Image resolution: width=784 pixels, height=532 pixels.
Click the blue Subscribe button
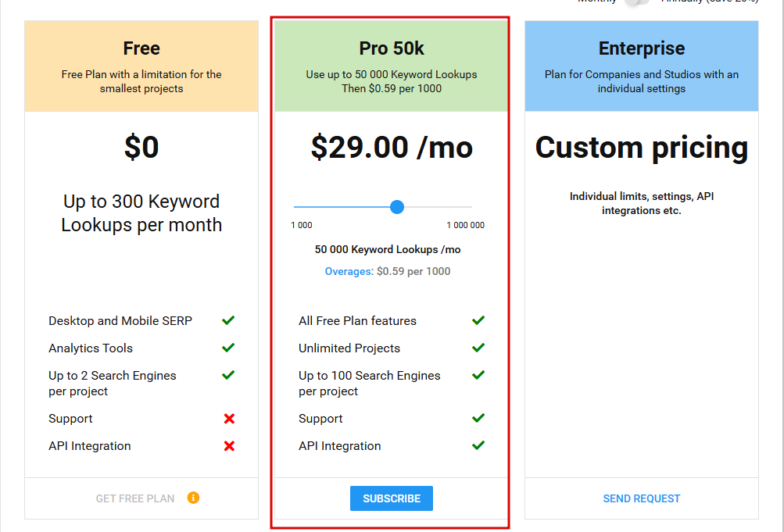coord(392,498)
